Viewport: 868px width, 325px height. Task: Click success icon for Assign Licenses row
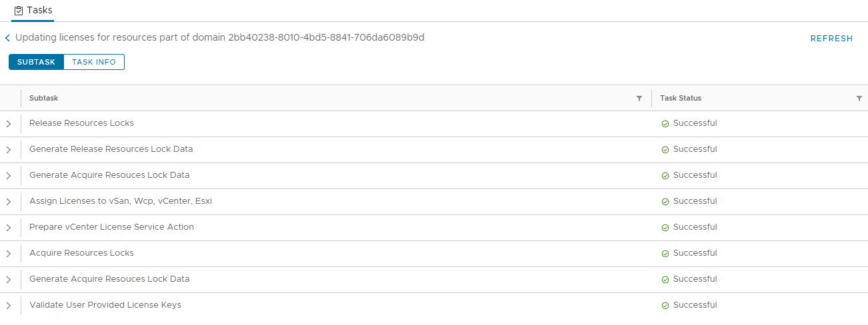point(665,202)
